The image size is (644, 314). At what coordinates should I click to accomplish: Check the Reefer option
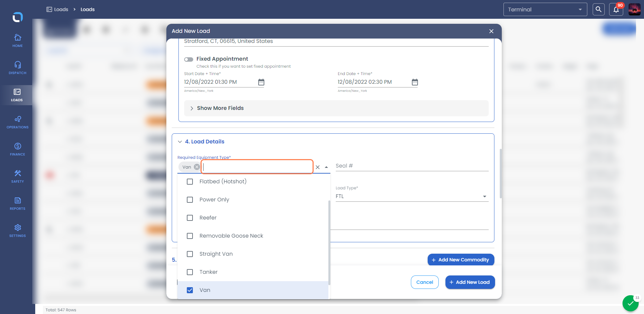pyautogui.click(x=190, y=218)
